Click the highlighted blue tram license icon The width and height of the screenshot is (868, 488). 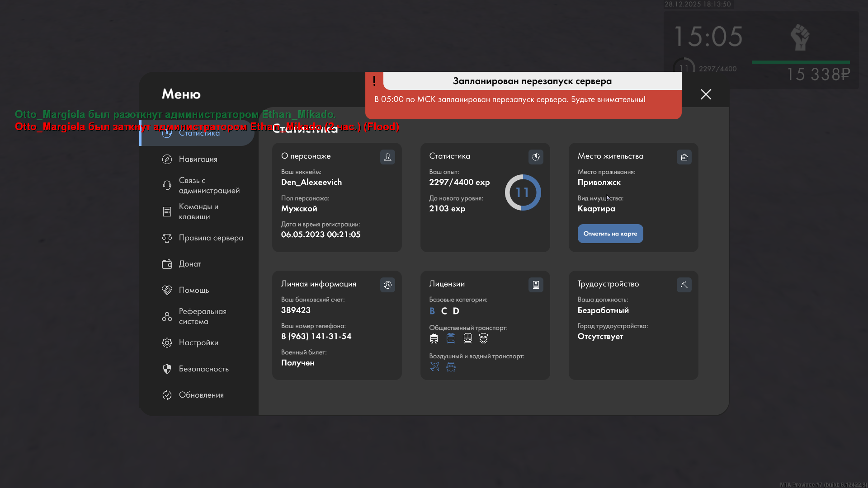(451, 338)
